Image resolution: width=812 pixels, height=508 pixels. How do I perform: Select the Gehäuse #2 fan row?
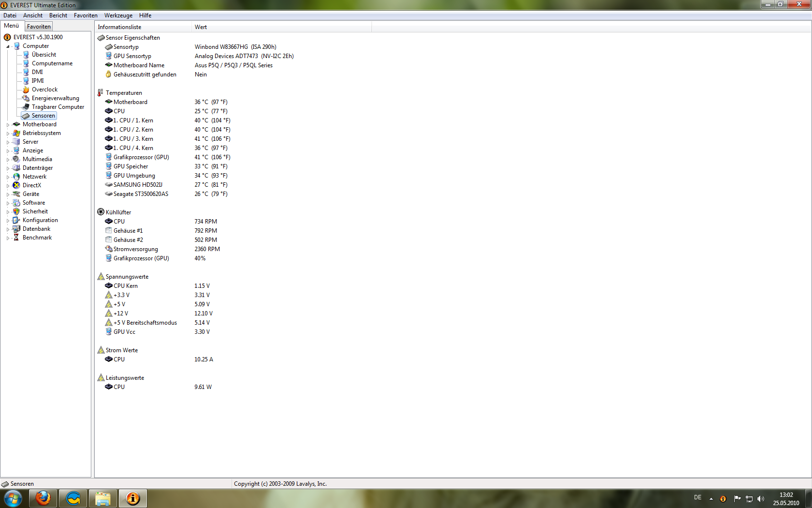point(234,240)
